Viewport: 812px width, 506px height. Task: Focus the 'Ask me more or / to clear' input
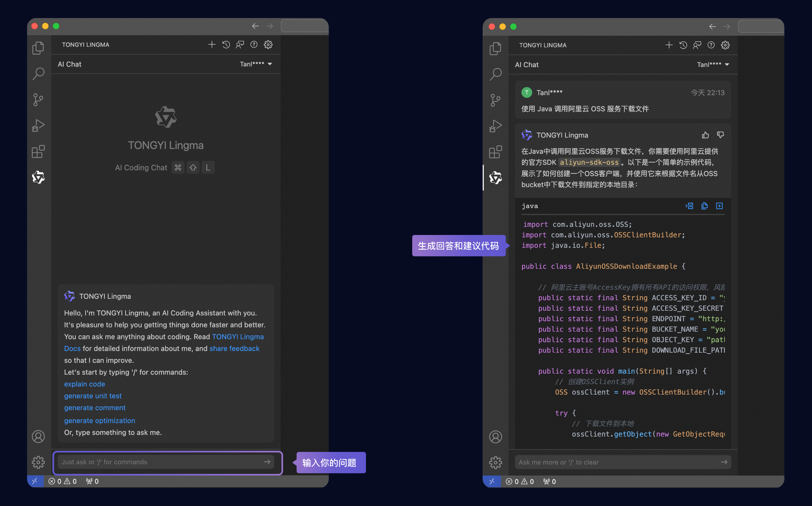623,462
